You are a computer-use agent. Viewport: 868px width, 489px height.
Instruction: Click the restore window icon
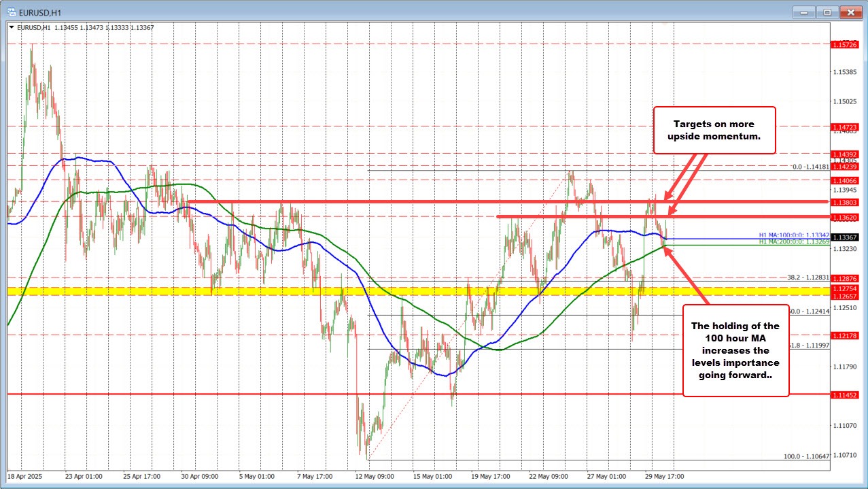[x=827, y=12]
